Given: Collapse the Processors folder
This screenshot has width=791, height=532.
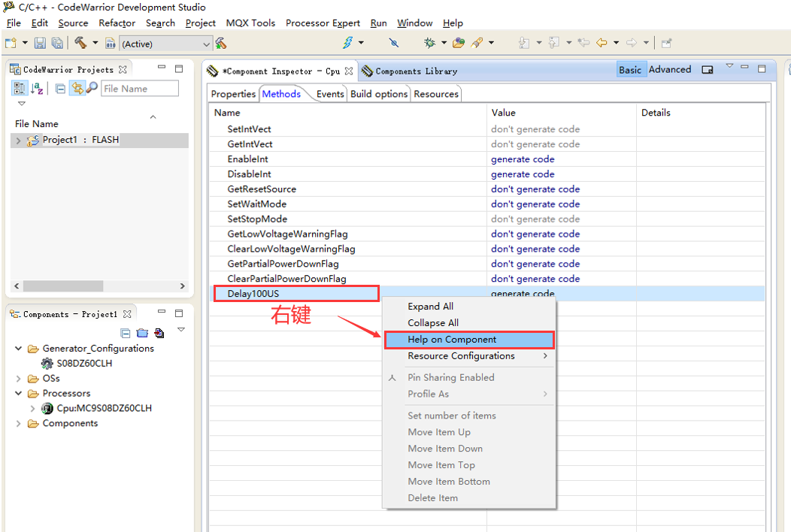Looking at the screenshot, I should 18,393.
